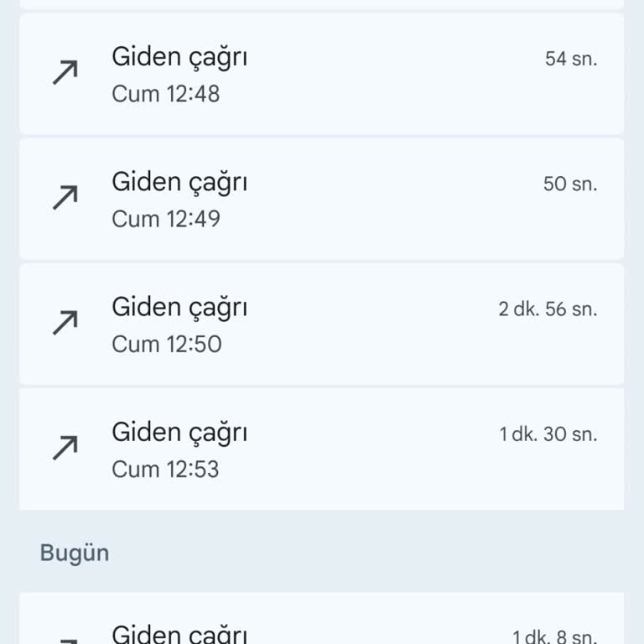The width and height of the screenshot is (644, 644).
Task: Tap the 1 dk. 8 sn. duration text
Action: (554, 637)
